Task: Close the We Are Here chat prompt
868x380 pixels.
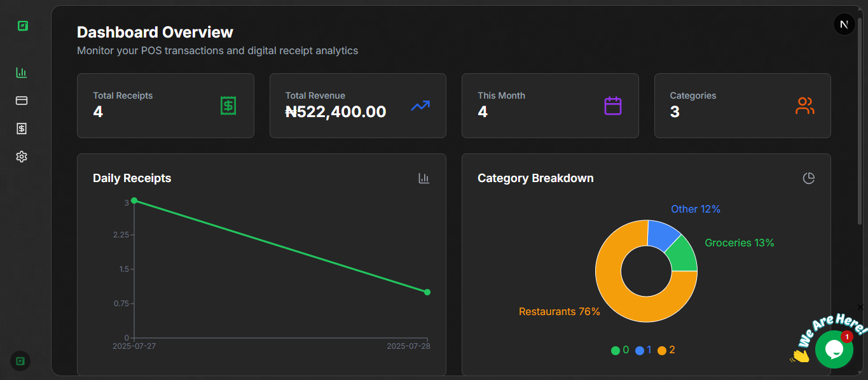Action: point(860,307)
